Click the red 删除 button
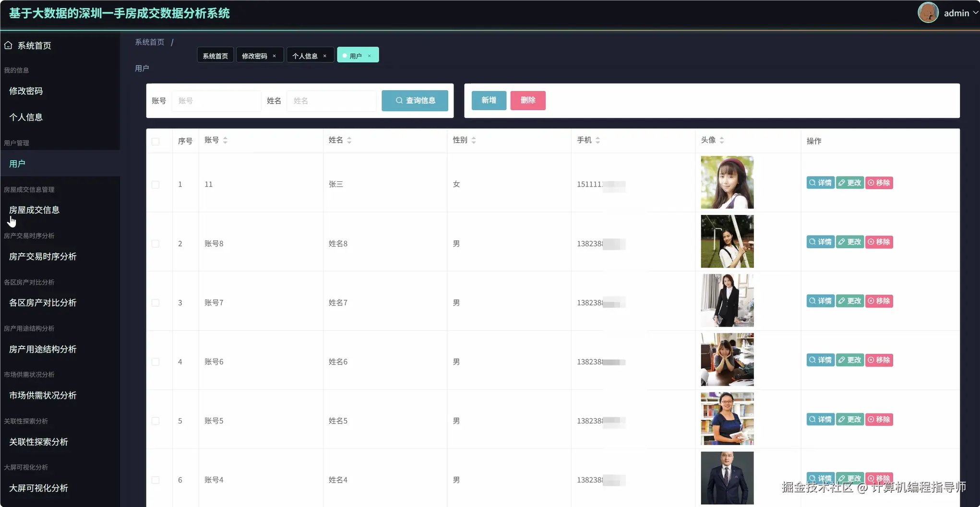This screenshot has width=980, height=507. pyautogui.click(x=528, y=100)
